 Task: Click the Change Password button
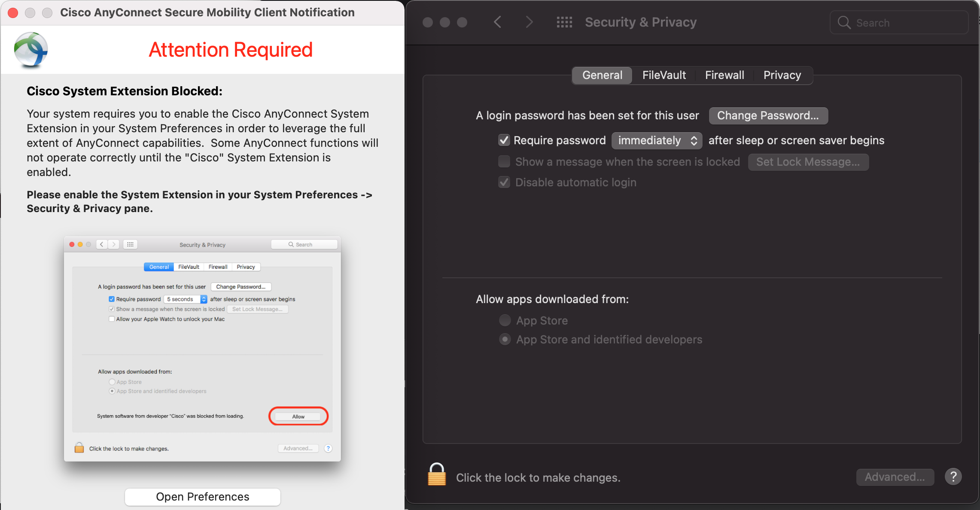(768, 115)
